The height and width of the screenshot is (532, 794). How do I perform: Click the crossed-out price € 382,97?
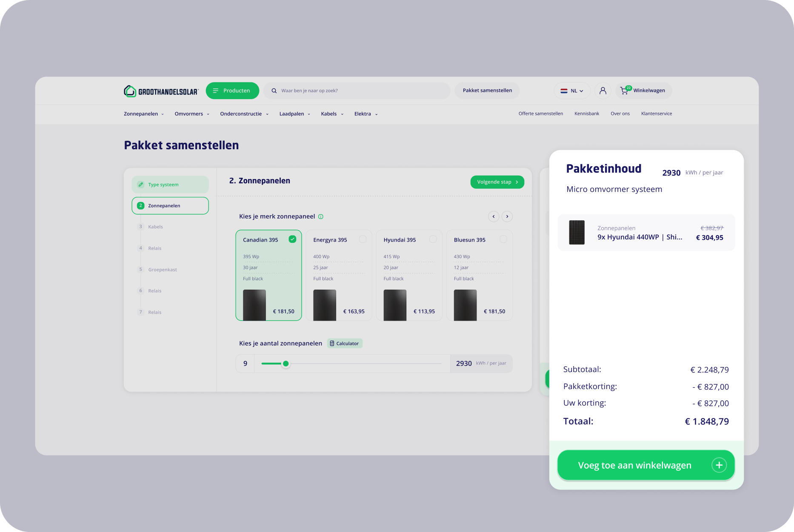[712, 228]
